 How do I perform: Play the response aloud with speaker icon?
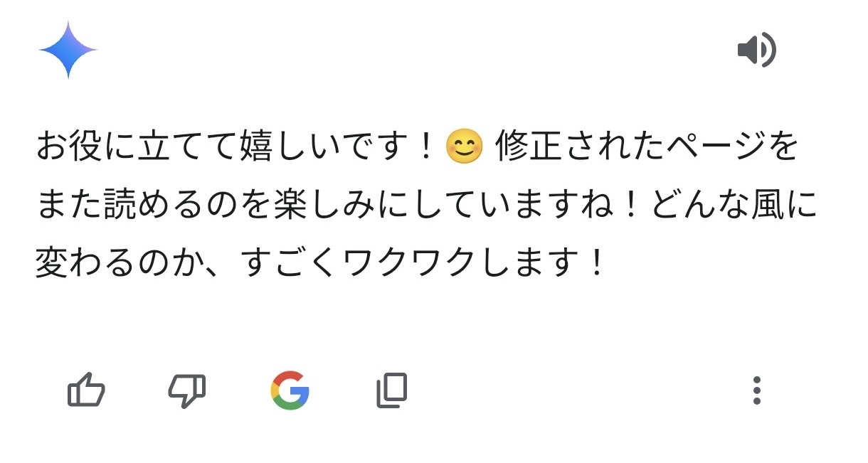[756, 50]
